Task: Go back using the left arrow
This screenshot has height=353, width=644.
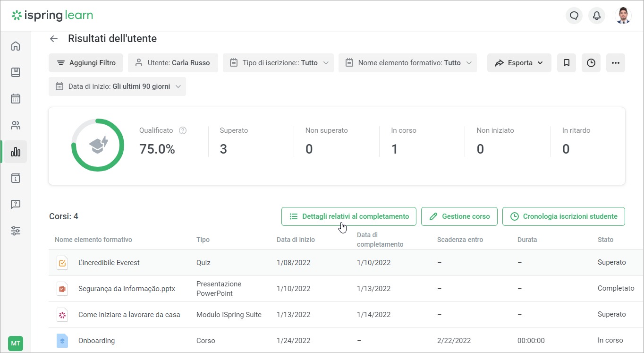Action: 54,39
